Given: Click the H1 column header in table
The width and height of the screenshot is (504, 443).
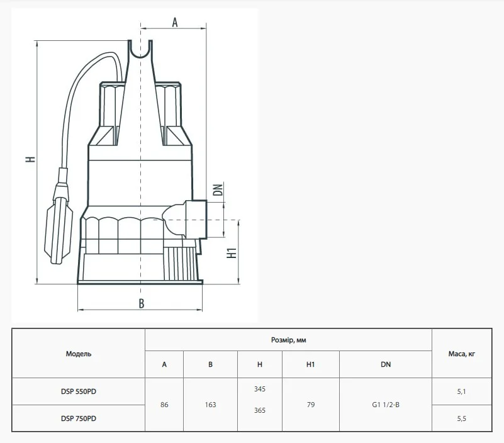Looking at the screenshot, I should [x=310, y=364].
